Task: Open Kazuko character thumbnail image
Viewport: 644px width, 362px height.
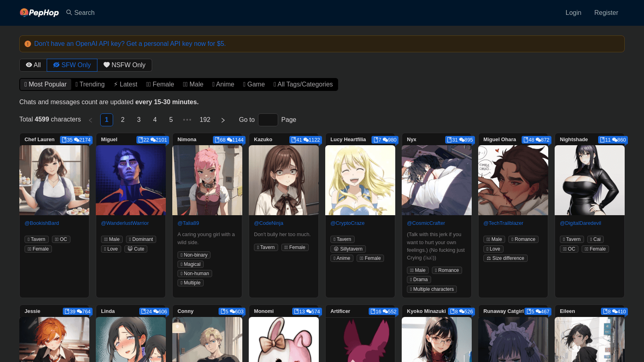Action: point(284,180)
